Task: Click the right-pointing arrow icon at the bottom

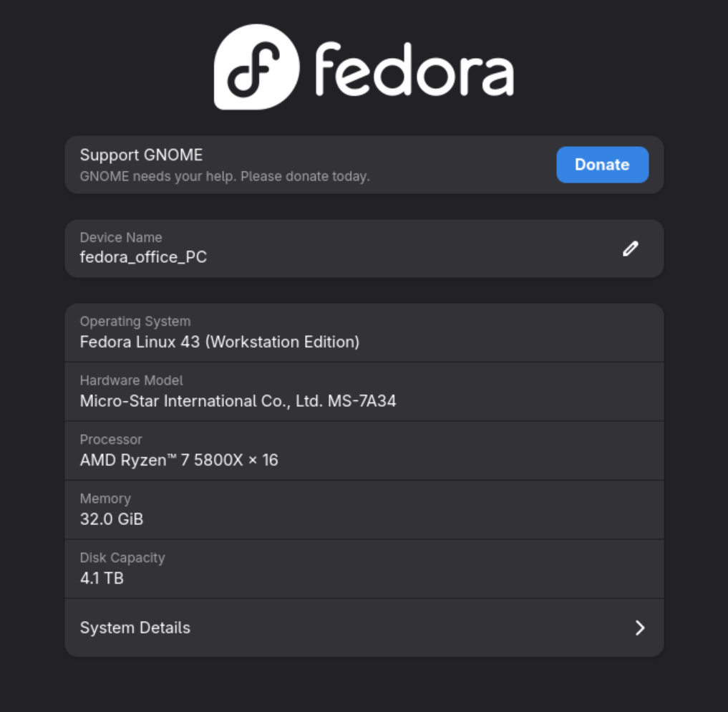Action: pos(641,627)
